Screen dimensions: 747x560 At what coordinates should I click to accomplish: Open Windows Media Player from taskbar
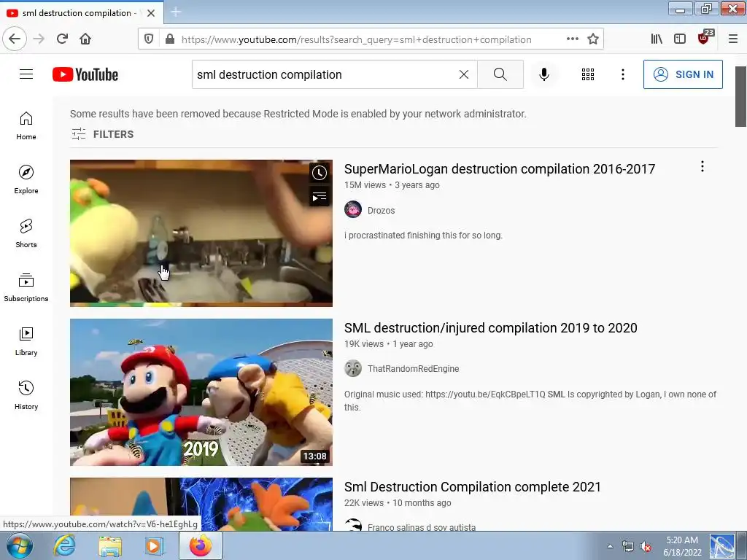click(155, 545)
